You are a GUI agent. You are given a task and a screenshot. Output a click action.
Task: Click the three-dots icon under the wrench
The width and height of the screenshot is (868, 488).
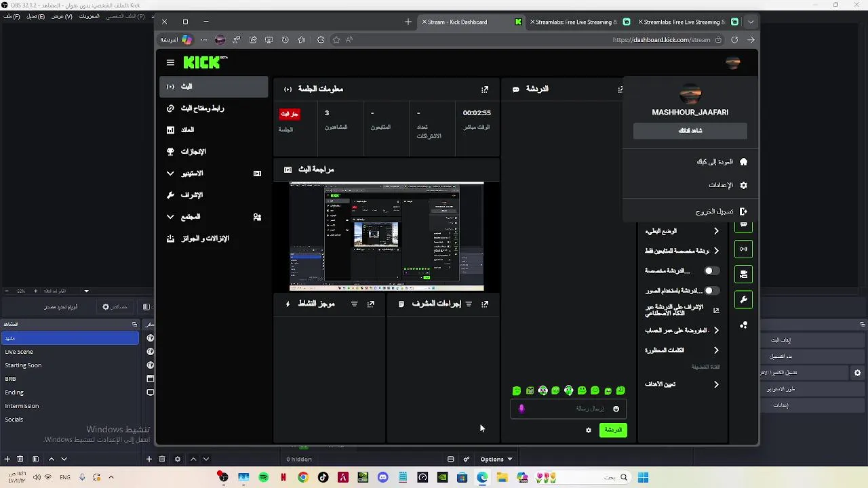(x=744, y=325)
